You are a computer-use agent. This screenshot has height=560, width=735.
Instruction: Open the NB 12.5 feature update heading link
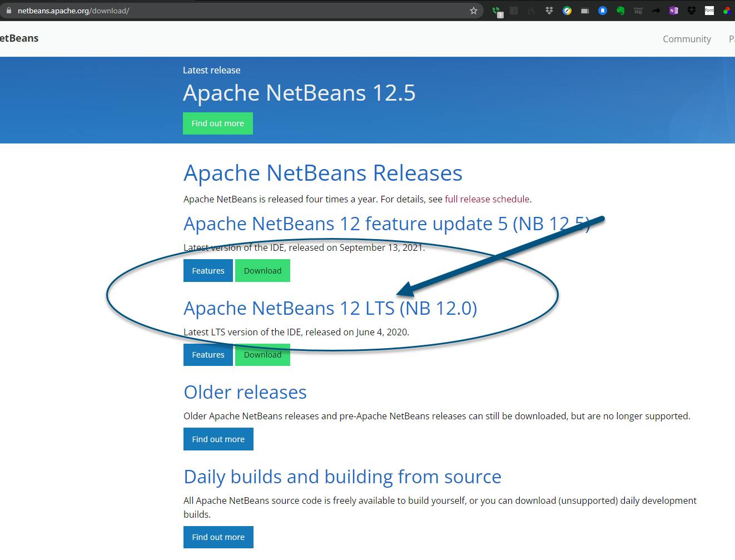click(386, 224)
